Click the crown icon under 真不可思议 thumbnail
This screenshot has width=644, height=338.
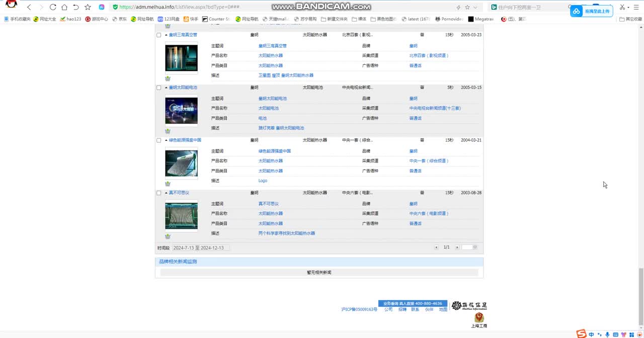pyautogui.click(x=168, y=236)
